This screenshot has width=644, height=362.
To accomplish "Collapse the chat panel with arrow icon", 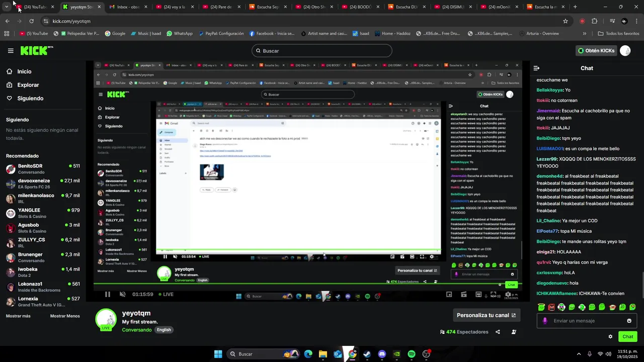I will (x=536, y=68).
